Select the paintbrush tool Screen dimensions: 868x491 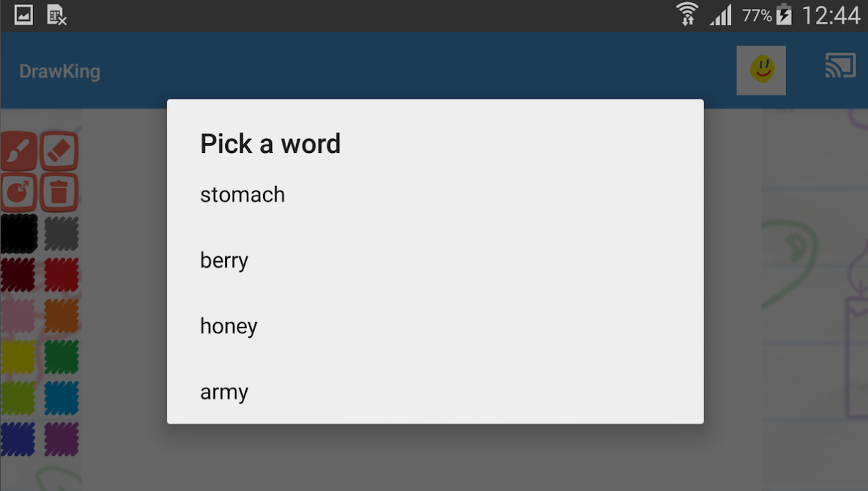(19, 151)
